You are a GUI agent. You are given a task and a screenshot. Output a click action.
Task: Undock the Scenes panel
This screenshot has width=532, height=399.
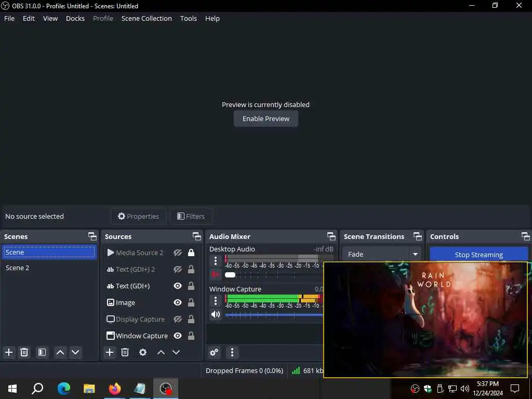[x=92, y=236]
